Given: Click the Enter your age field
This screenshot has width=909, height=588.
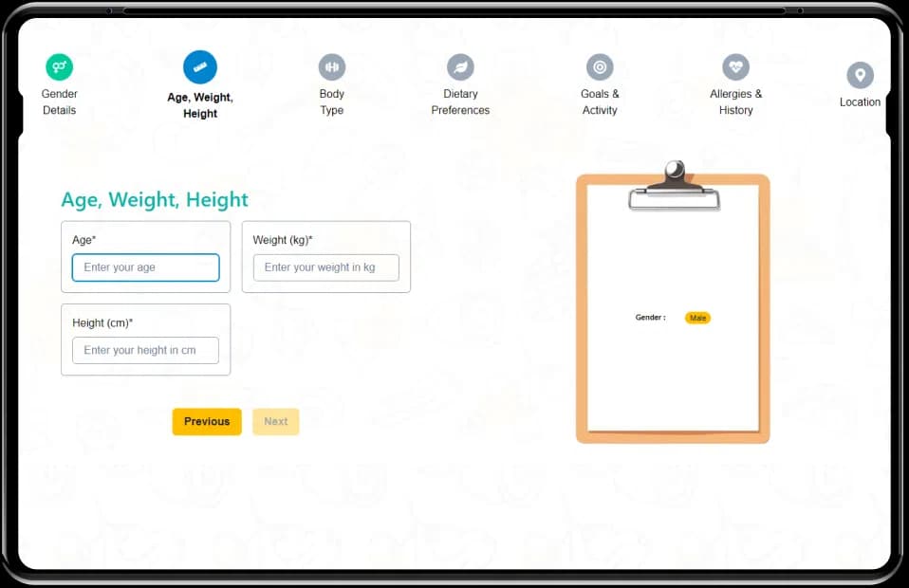Looking at the screenshot, I should tap(145, 267).
